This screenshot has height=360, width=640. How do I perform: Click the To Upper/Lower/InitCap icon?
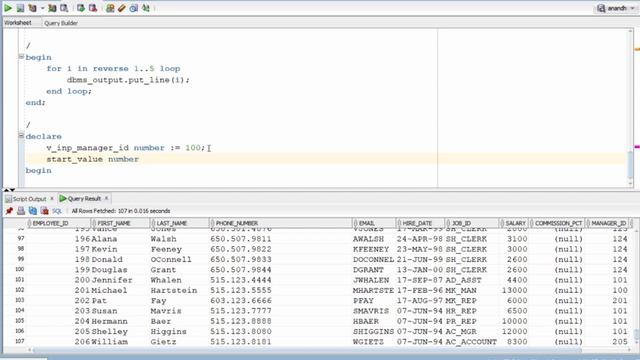tap(146, 8)
